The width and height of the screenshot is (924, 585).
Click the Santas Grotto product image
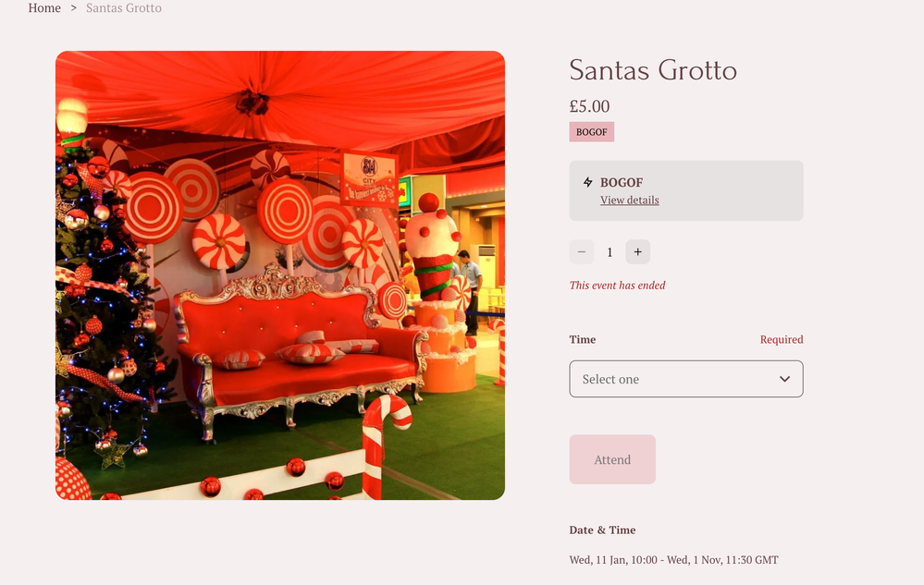280,275
